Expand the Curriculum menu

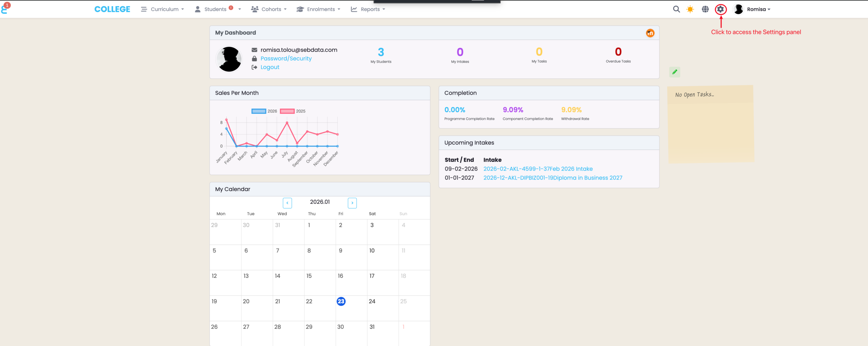[x=163, y=9]
